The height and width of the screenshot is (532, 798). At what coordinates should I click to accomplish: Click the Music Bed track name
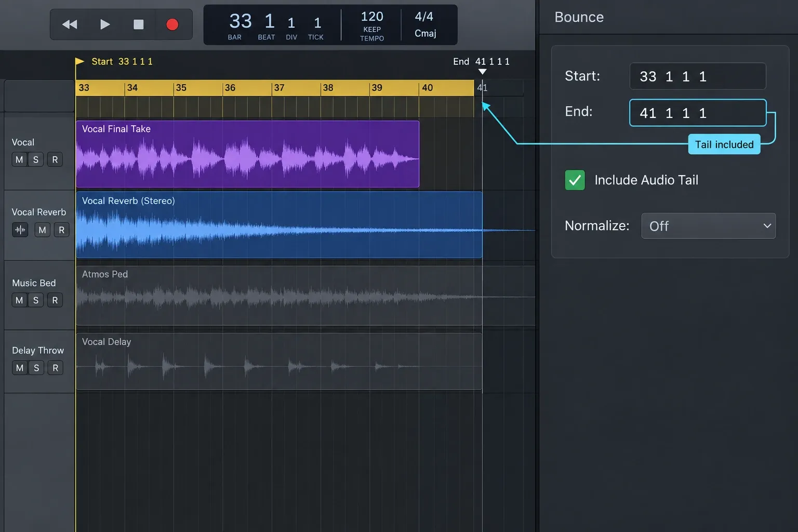[34, 283]
